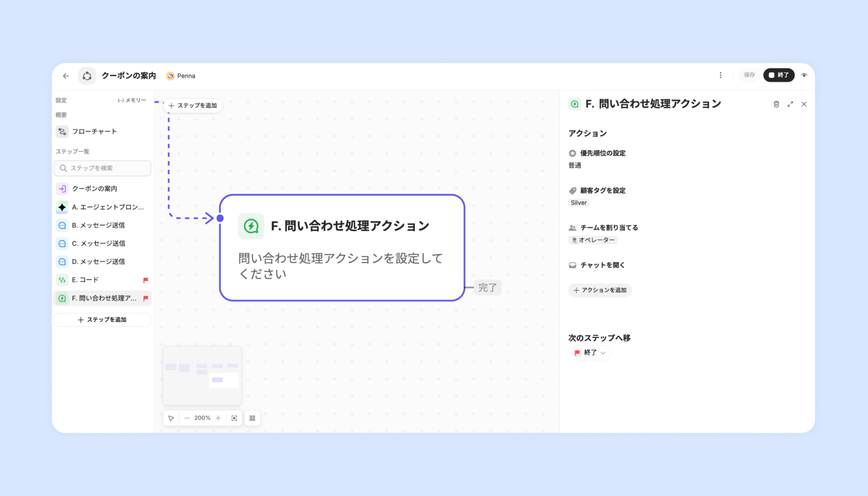This screenshot has height=496, width=868.
Task: Click the step icon for クーポンの案内 entry
Action: [x=62, y=189]
